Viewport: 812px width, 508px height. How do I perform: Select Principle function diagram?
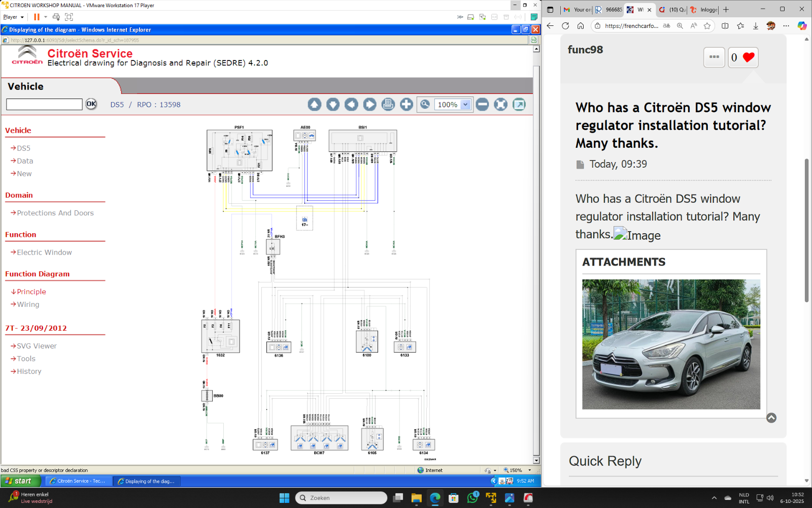pos(31,292)
